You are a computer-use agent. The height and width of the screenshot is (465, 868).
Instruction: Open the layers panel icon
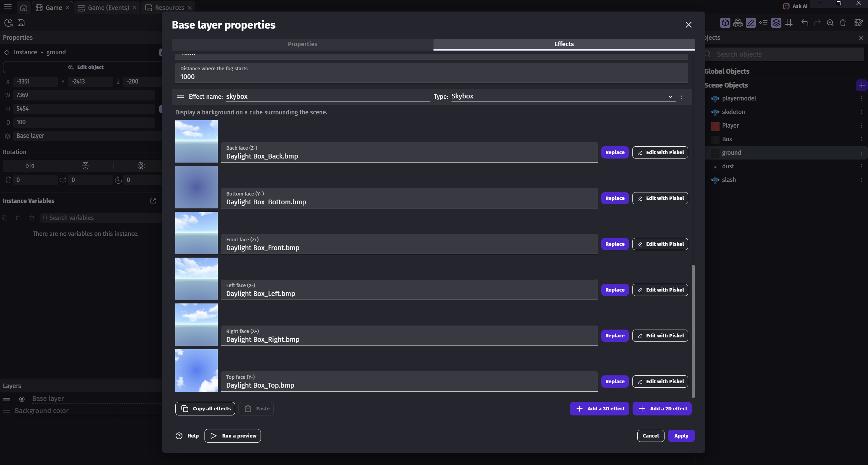point(776,23)
